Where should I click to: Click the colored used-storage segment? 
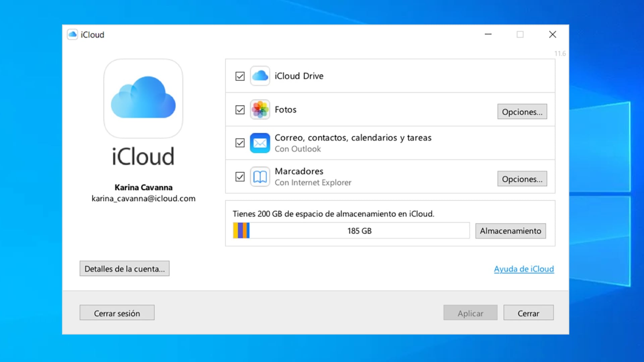coord(241,231)
